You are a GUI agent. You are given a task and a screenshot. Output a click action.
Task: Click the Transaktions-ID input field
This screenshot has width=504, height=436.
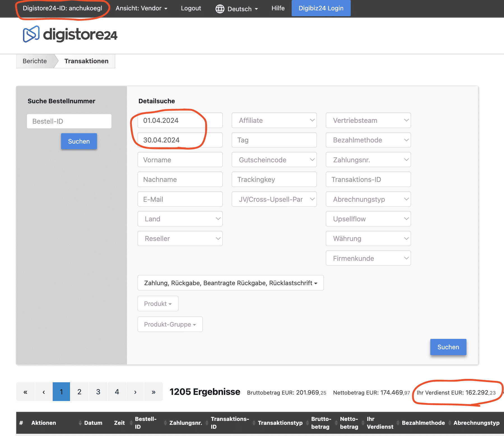click(x=368, y=179)
